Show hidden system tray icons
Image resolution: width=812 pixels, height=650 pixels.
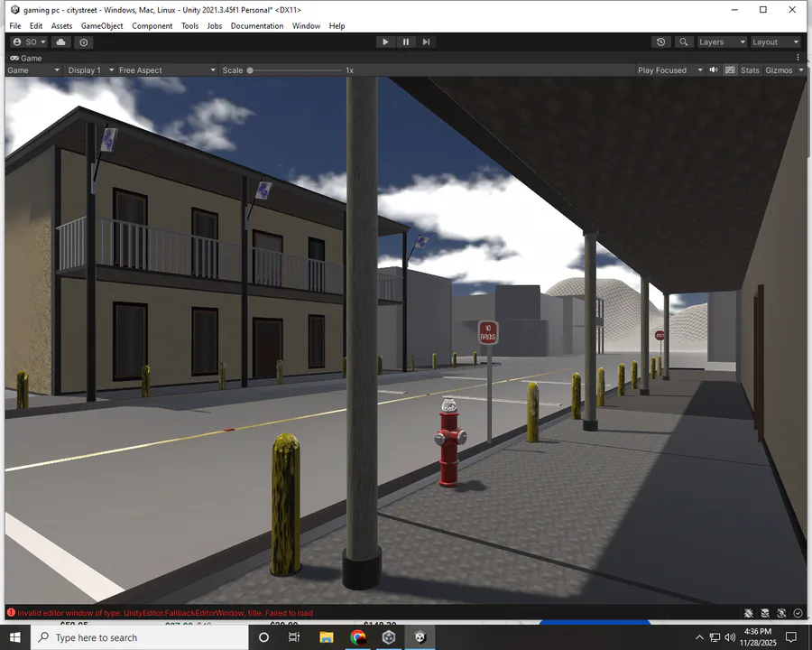point(699,637)
